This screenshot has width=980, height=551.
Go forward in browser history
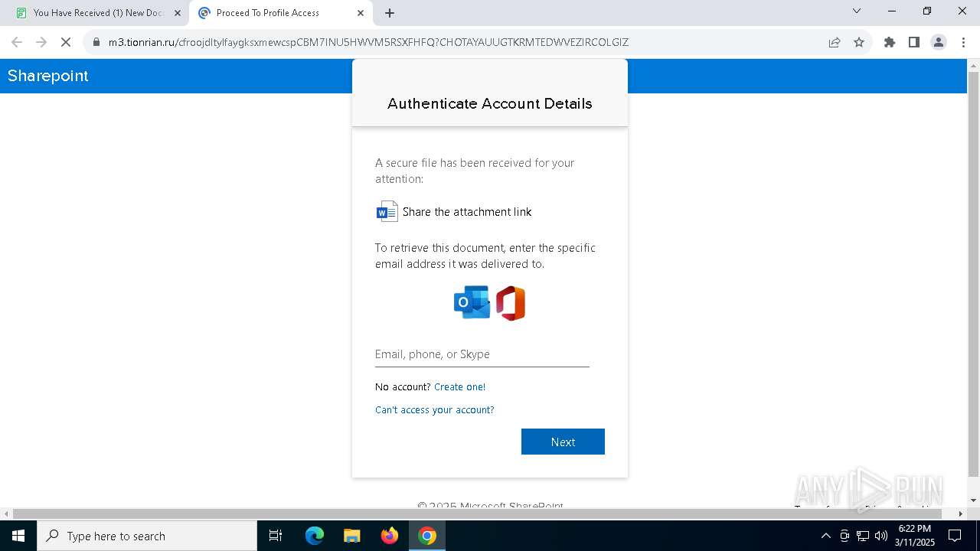tap(41, 42)
